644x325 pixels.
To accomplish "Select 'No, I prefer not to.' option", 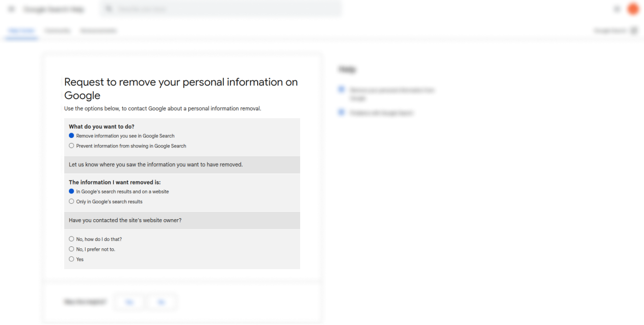I will (71, 249).
